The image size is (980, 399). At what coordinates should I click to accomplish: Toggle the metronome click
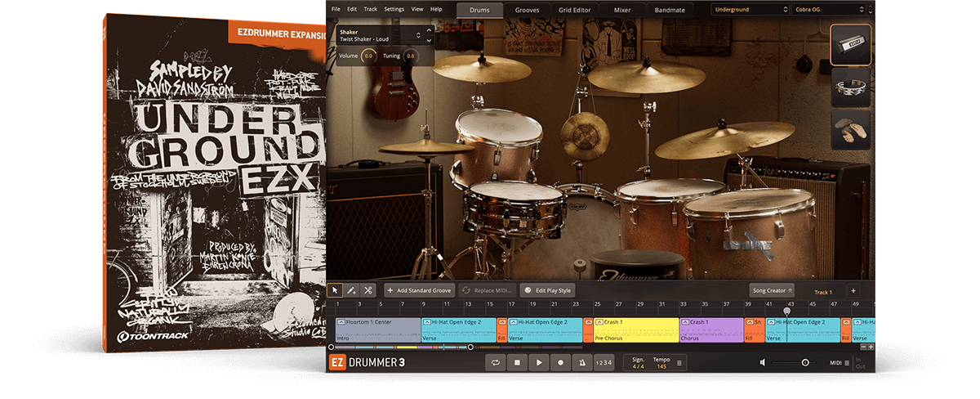click(581, 362)
